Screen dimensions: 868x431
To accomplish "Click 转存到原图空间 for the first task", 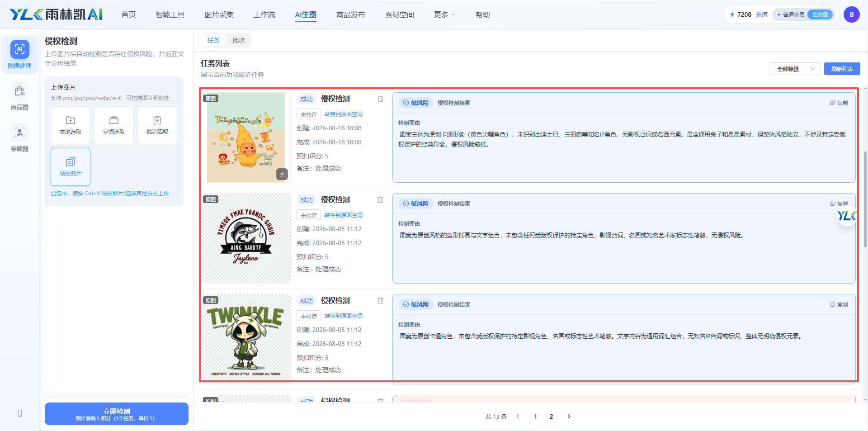I will (344, 114).
